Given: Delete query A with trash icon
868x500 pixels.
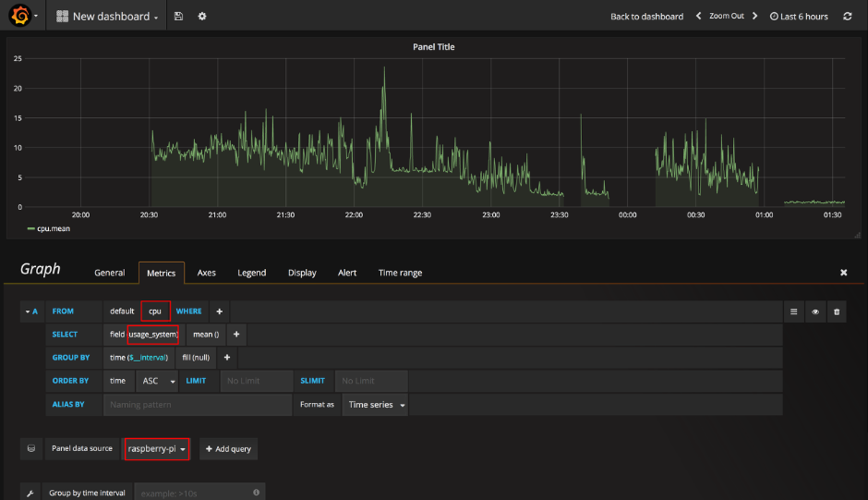Looking at the screenshot, I should tap(837, 312).
